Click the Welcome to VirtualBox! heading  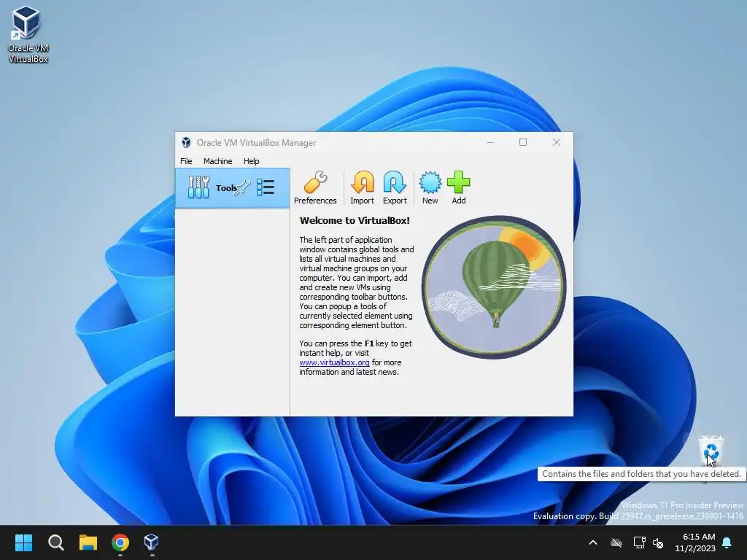tap(355, 220)
